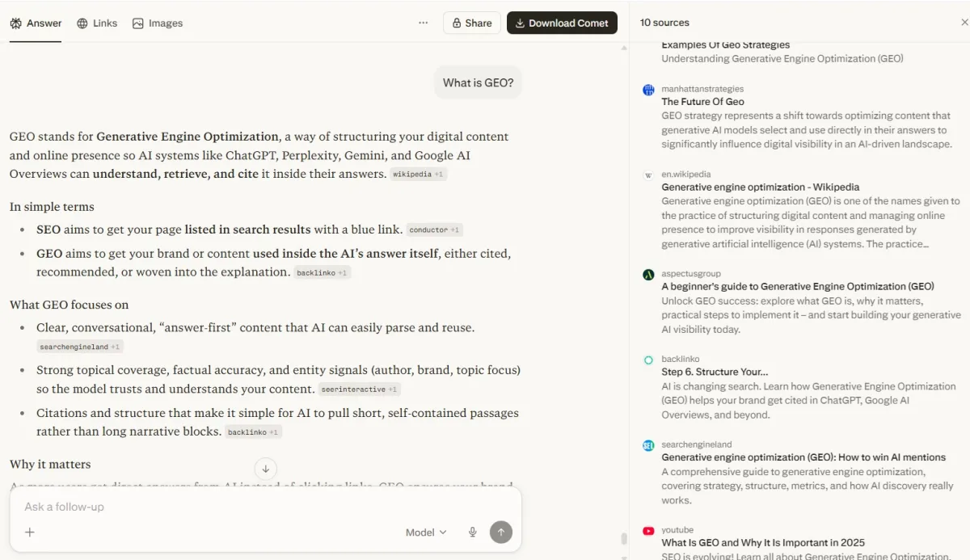This screenshot has width=970, height=560.
Task: Click the Download Comet button
Action: pos(562,23)
